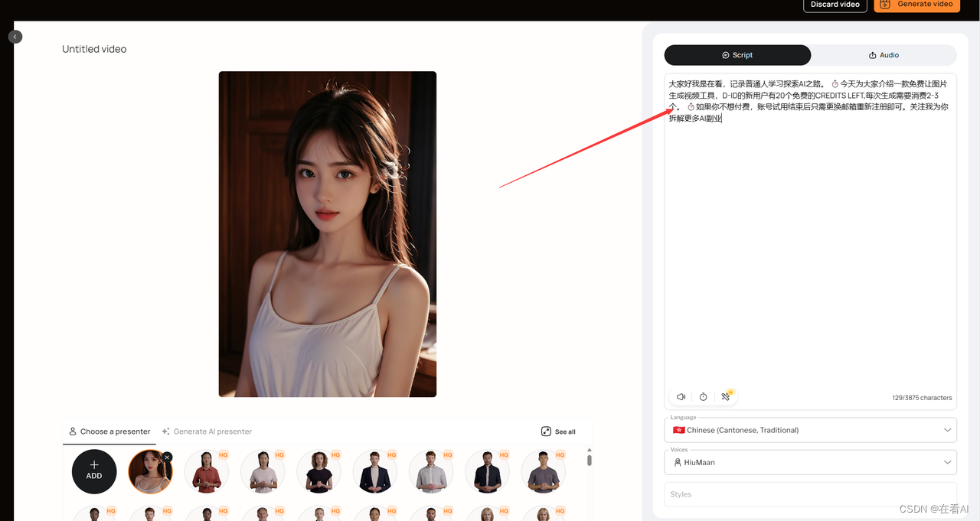Open the Language dropdown showing Chinese Cantonese
This screenshot has height=521, width=980.
coord(810,430)
